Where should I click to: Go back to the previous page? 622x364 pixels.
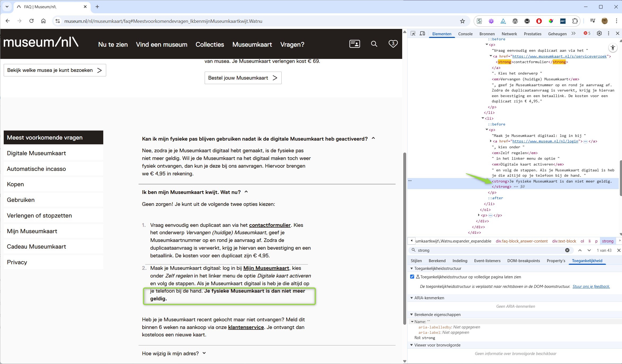7,21
